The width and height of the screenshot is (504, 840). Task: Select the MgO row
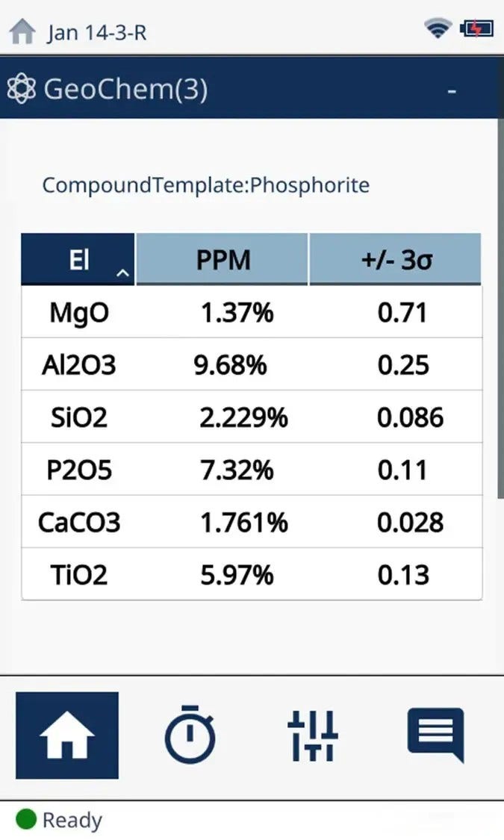[252, 312]
